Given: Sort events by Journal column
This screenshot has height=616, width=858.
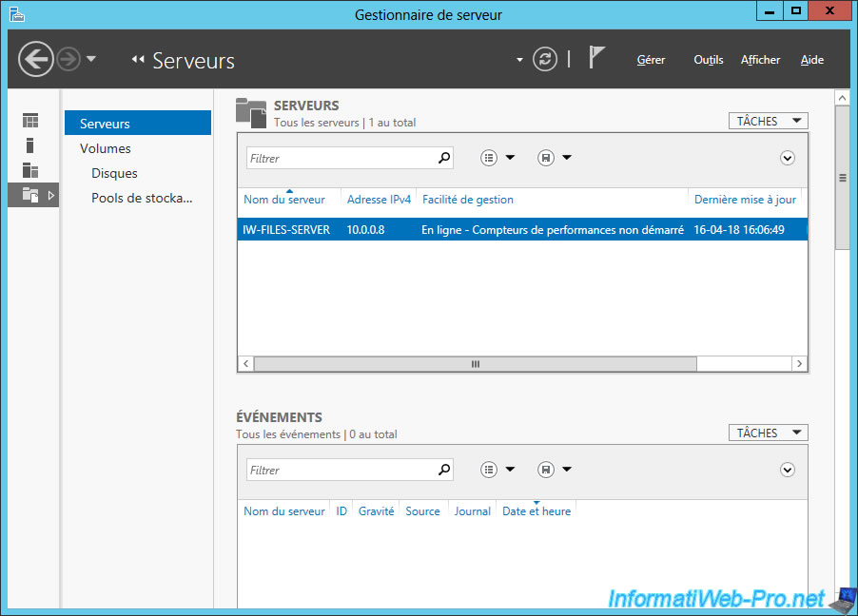Looking at the screenshot, I should tap(472, 511).
